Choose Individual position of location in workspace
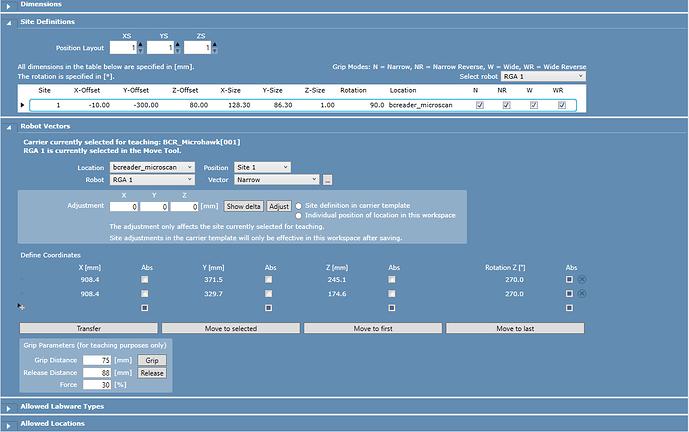The width and height of the screenshot is (689, 432). [x=299, y=215]
